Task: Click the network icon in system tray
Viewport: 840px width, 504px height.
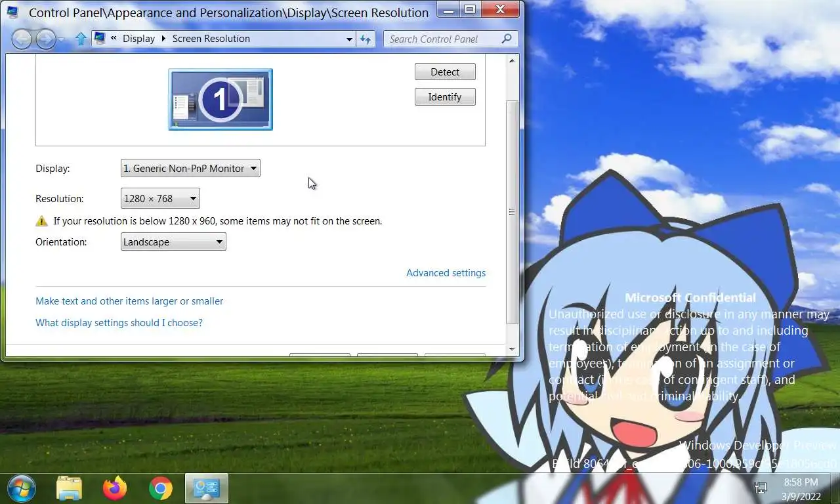Action: [761, 488]
